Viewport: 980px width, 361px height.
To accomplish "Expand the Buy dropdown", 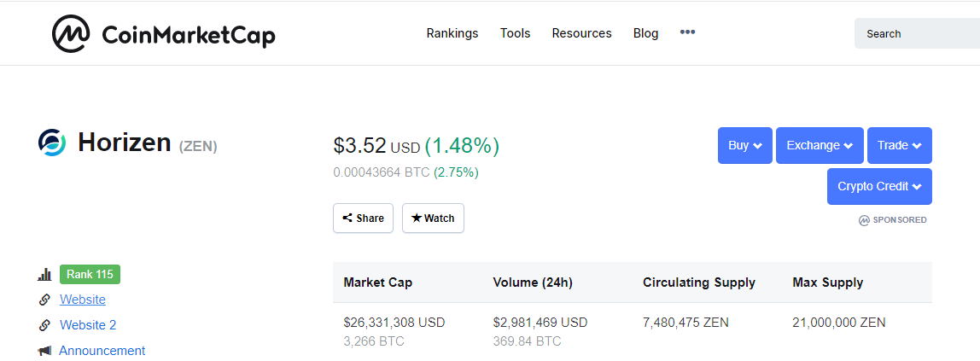I will click(744, 145).
